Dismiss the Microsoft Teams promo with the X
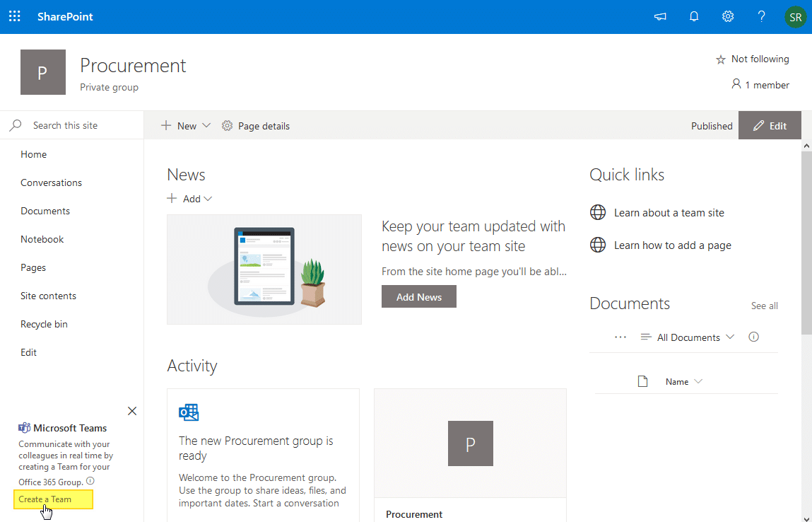The height and width of the screenshot is (522, 812). coord(131,410)
